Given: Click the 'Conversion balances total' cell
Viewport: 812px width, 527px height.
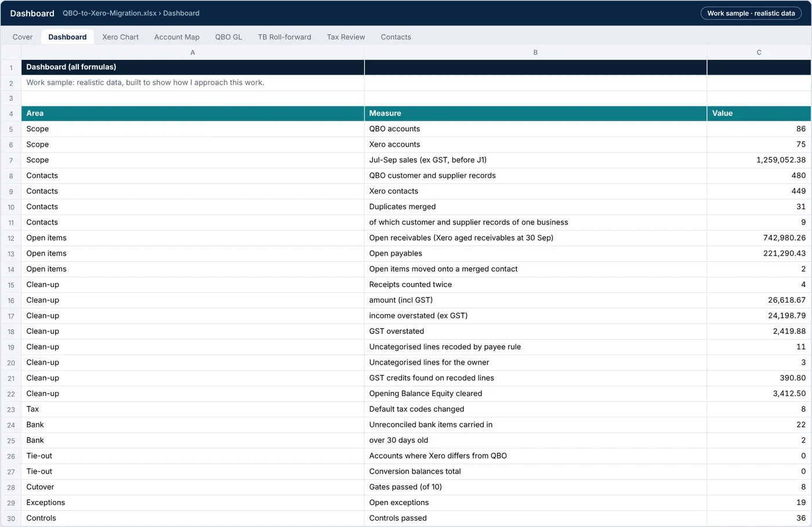Looking at the screenshot, I should pos(535,471).
